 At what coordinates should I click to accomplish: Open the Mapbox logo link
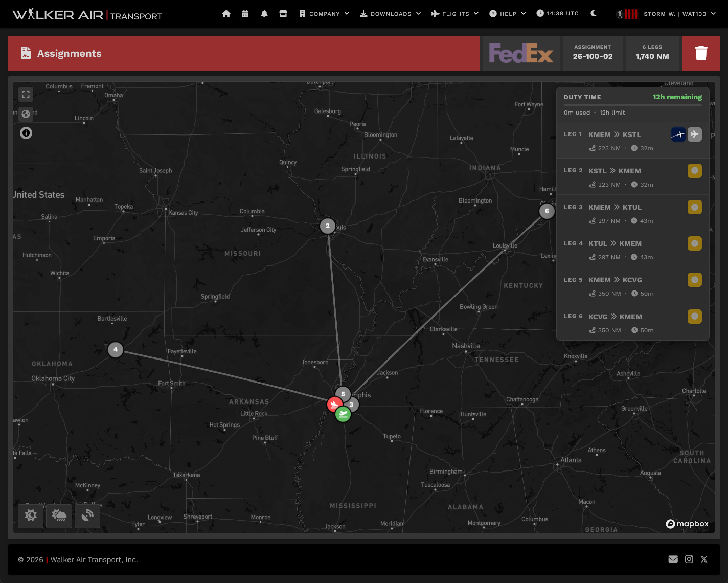[x=687, y=524]
